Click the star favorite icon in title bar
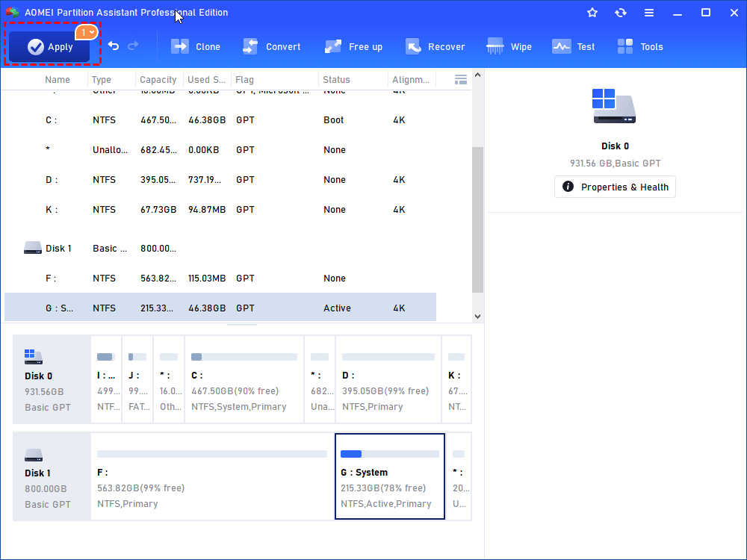This screenshot has width=747, height=560. (x=592, y=13)
